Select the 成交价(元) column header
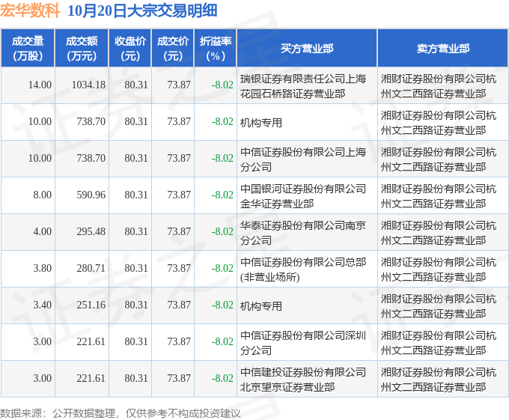Screen dimensions: 509x420 pyautogui.click(x=173, y=49)
